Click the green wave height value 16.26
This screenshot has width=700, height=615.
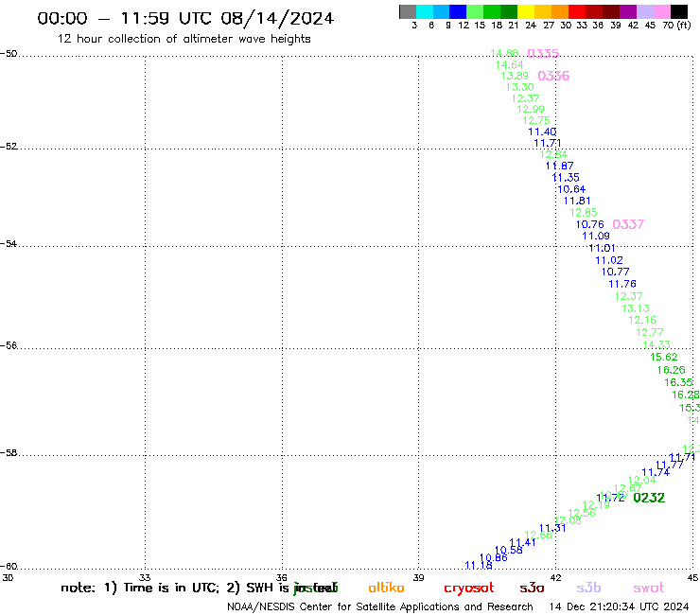pos(671,370)
